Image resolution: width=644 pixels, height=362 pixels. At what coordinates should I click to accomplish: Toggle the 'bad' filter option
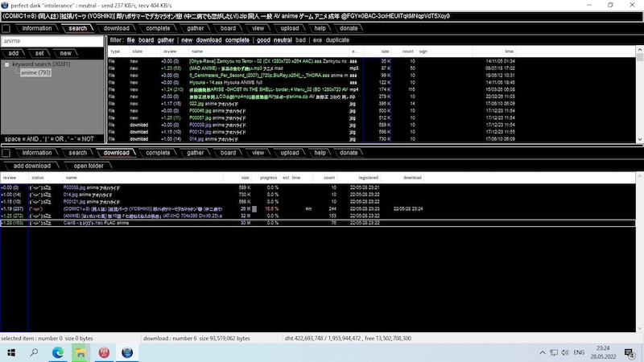pyautogui.click(x=301, y=40)
